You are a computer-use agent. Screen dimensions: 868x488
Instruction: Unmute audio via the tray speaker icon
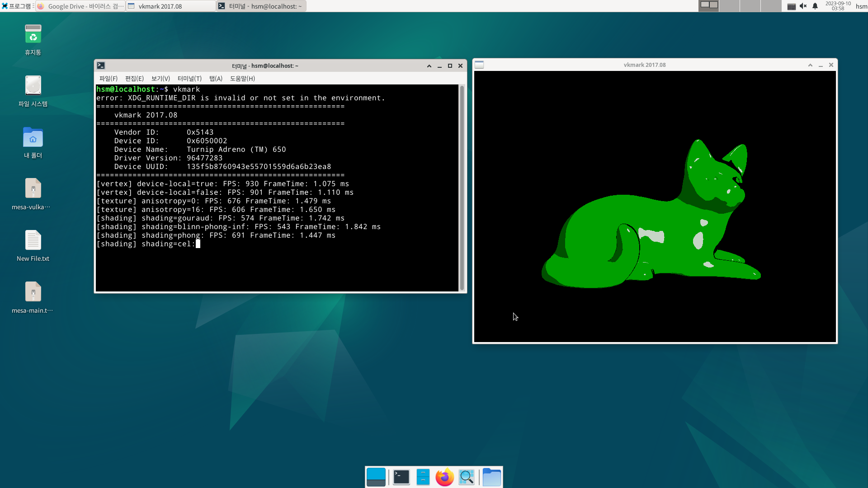(803, 6)
